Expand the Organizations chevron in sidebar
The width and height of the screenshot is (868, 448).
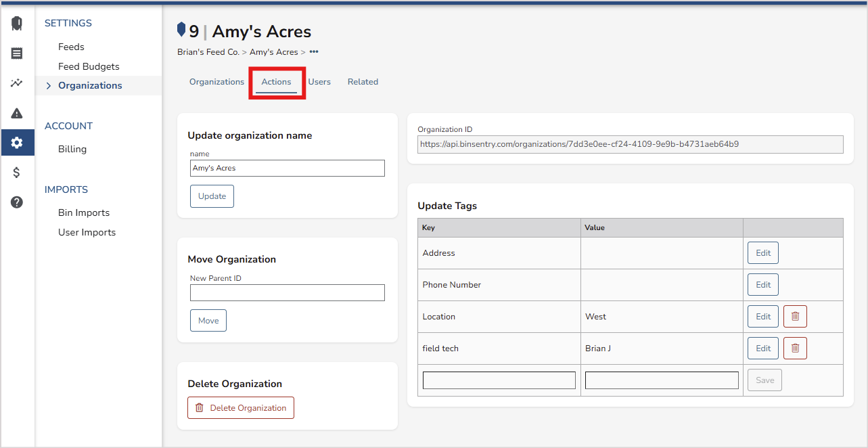point(48,86)
